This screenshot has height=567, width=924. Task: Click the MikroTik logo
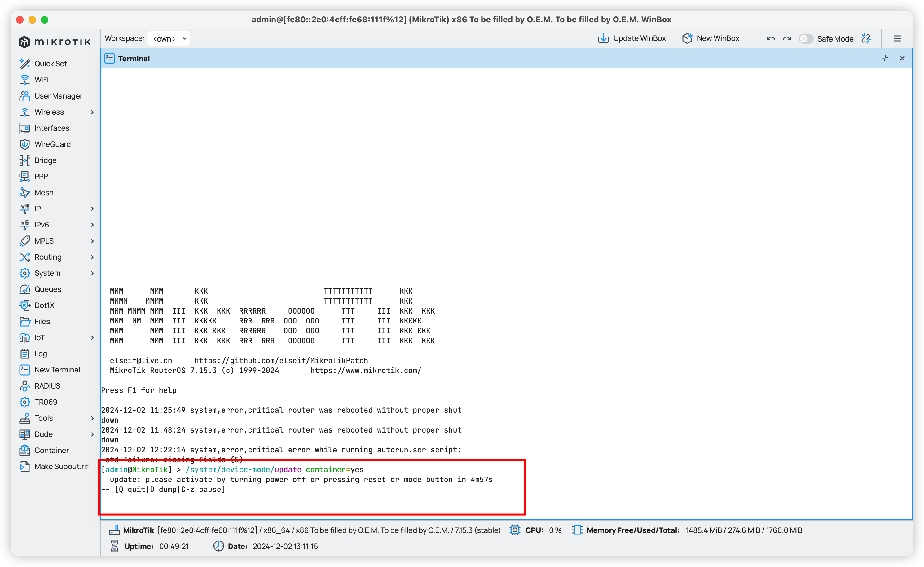point(54,42)
